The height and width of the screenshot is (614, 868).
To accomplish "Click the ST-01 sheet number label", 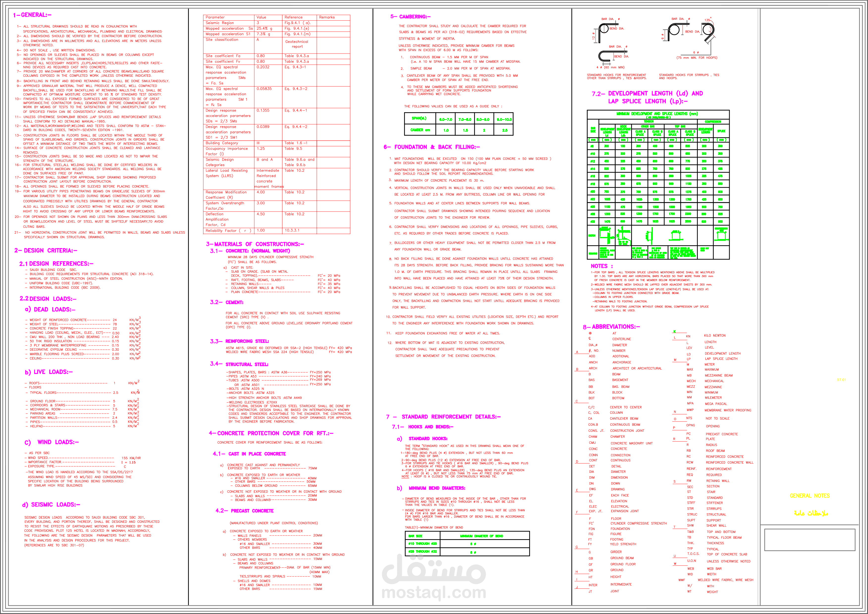I will [841, 380].
